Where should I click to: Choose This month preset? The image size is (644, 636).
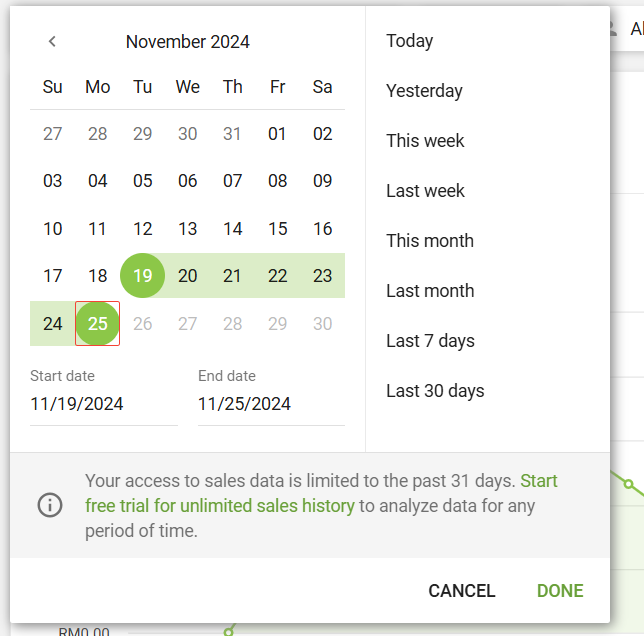pos(430,241)
